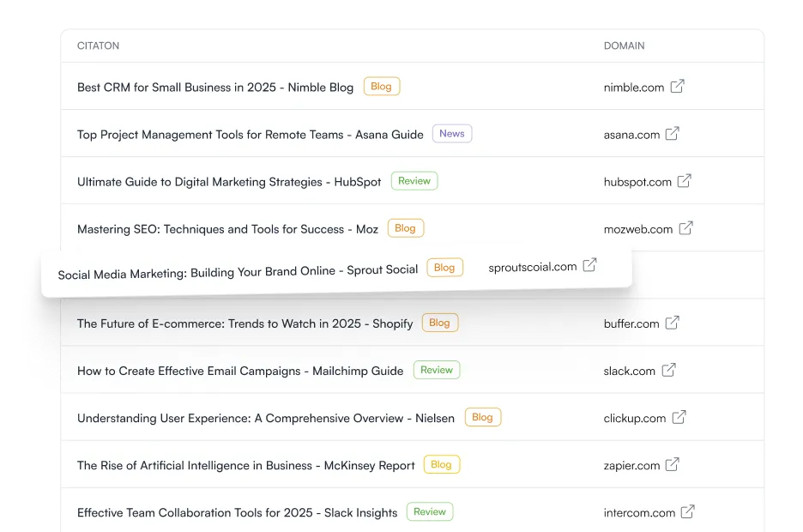
Task: Click Blog tag on Nimble Blog citation
Action: click(x=382, y=87)
